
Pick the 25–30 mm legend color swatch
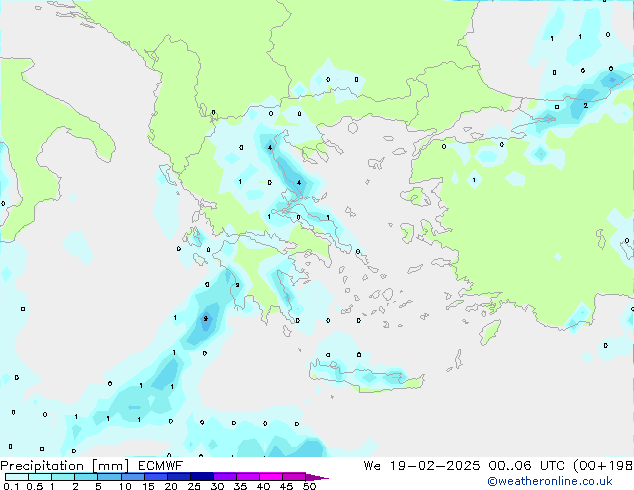[202, 477]
